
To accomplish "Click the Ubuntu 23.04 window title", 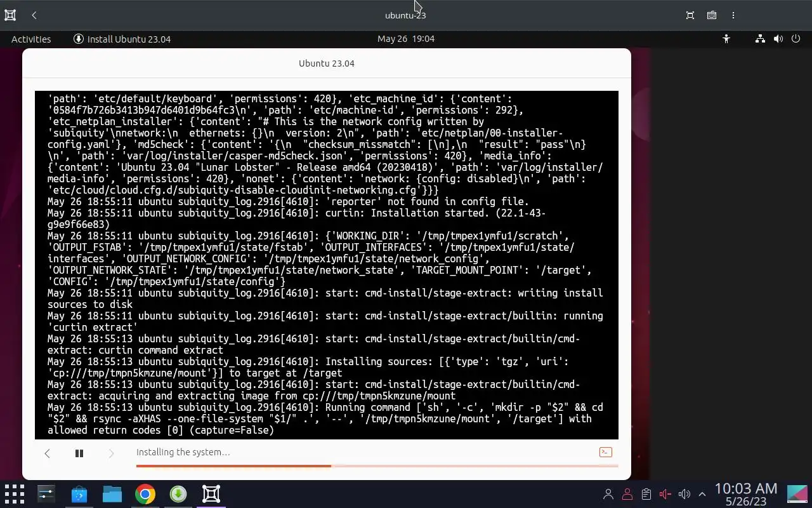I will 327,63.
